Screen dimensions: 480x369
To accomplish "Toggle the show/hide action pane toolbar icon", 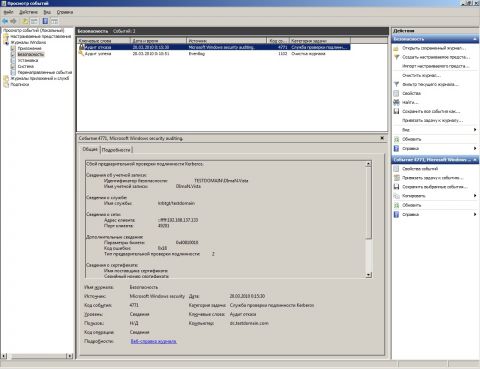I will click(55, 21).
